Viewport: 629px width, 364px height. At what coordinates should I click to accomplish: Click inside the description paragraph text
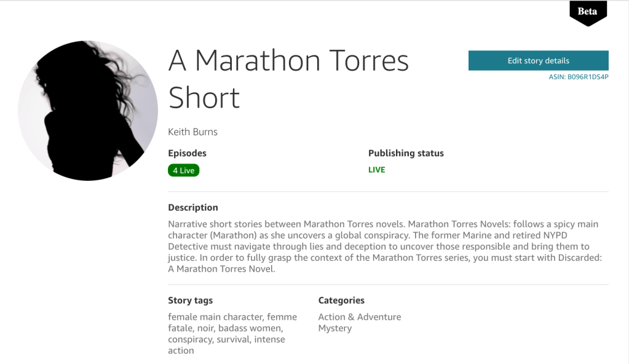(382, 247)
